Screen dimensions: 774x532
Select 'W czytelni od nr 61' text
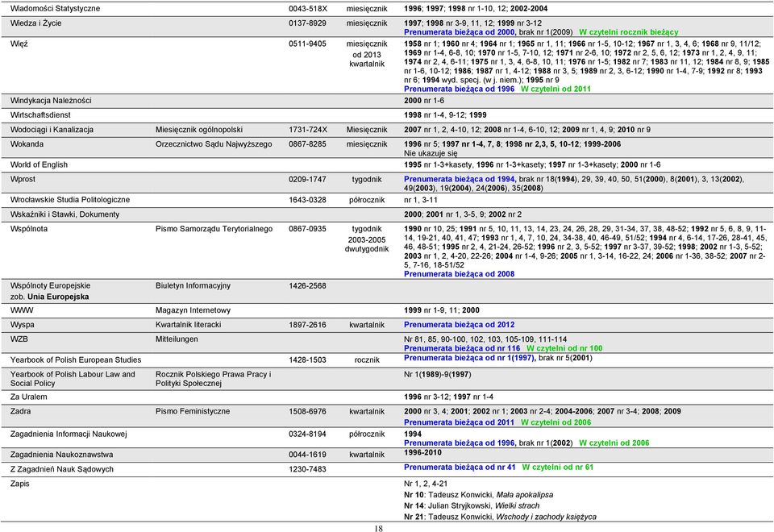[557, 467]
